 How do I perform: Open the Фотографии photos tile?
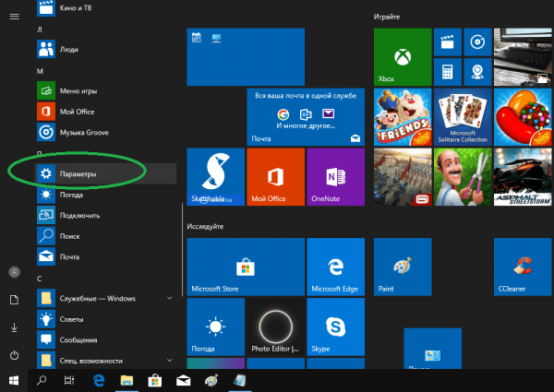523,57
